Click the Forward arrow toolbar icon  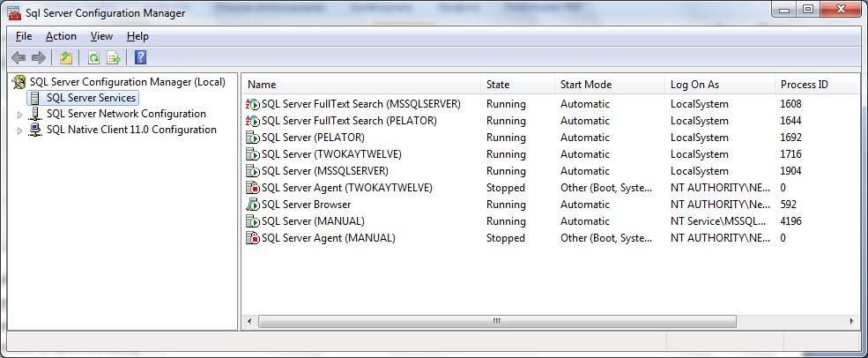[38, 57]
